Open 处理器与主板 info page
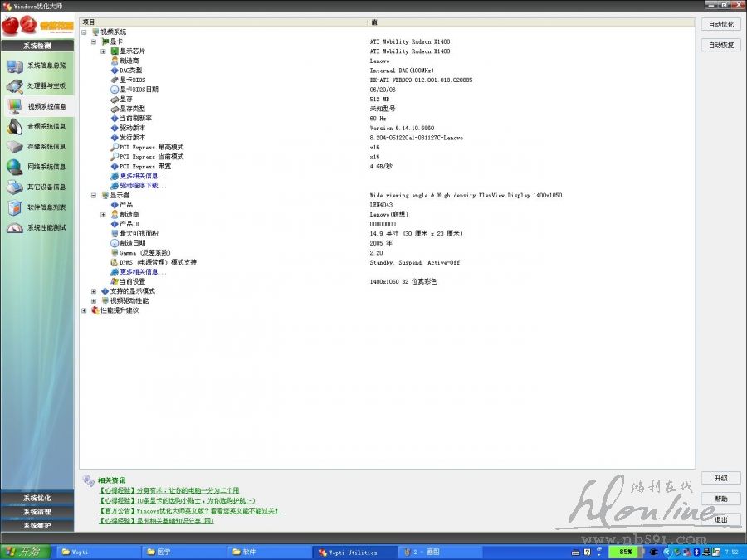The width and height of the screenshot is (747, 560). (46, 86)
